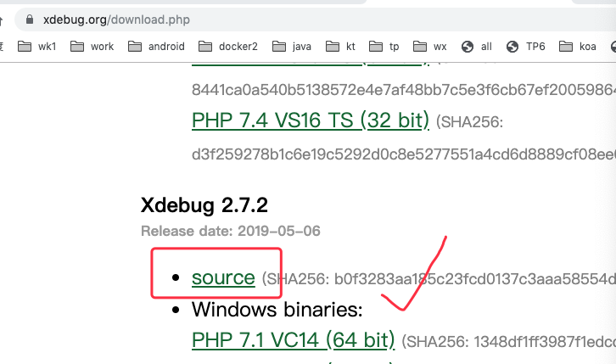
Task: Open the tp bookmark folder
Action: tap(384, 47)
